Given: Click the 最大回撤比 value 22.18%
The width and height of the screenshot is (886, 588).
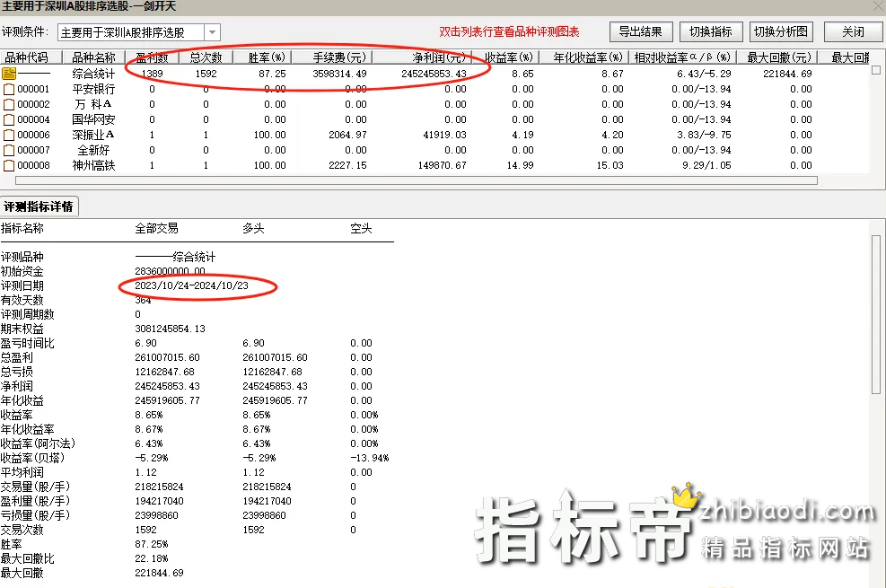Looking at the screenshot, I should 152,558.
